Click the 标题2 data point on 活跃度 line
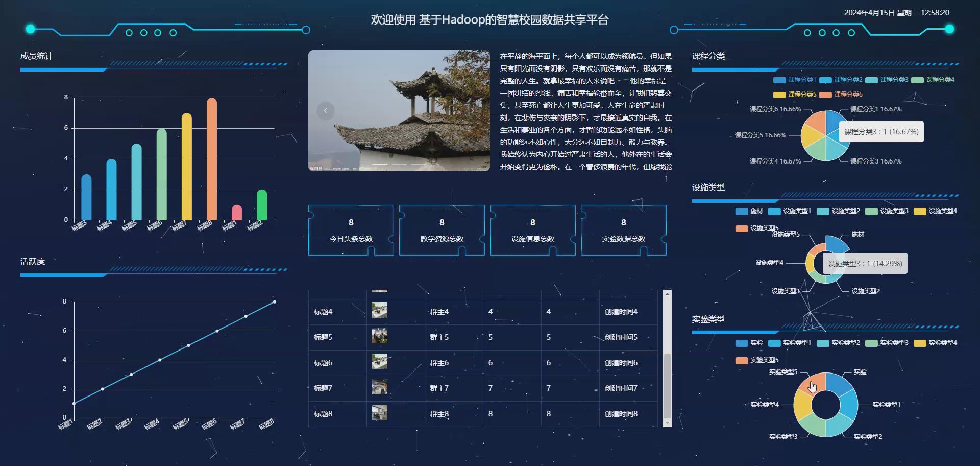Screen dimensions: 980x466 103,389
